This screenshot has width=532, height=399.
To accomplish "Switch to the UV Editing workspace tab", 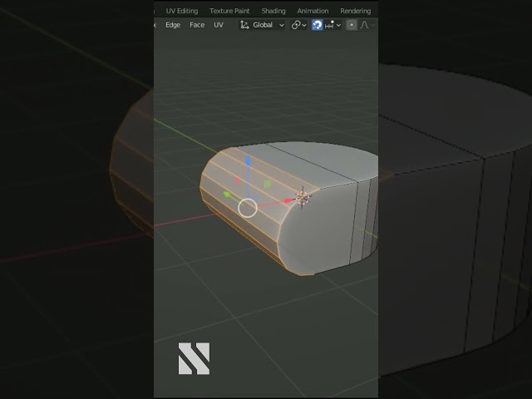I will 182,11.
